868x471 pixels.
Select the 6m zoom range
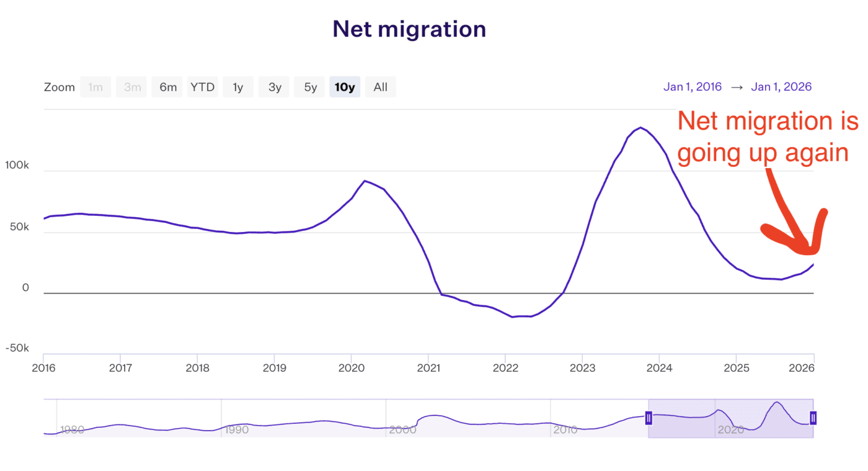point(168,87)
